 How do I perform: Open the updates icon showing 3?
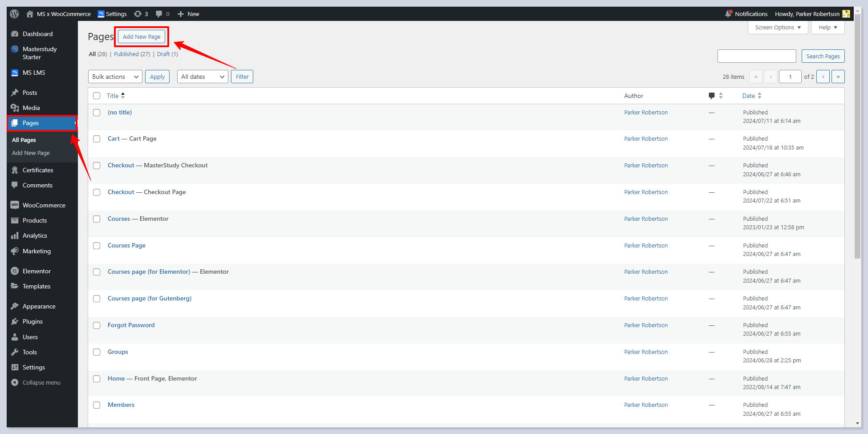(138, 14)
